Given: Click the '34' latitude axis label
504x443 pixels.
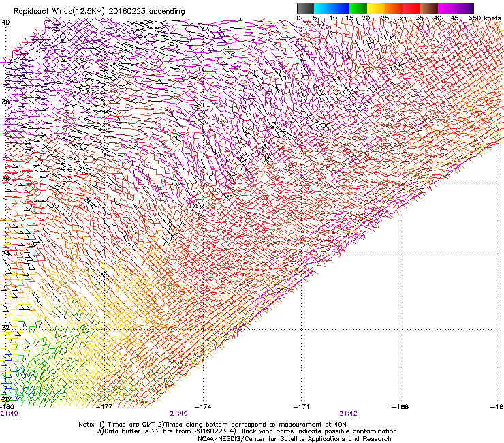Looking at the screenshot, I should pyautogui.click(x=5, y=254).
